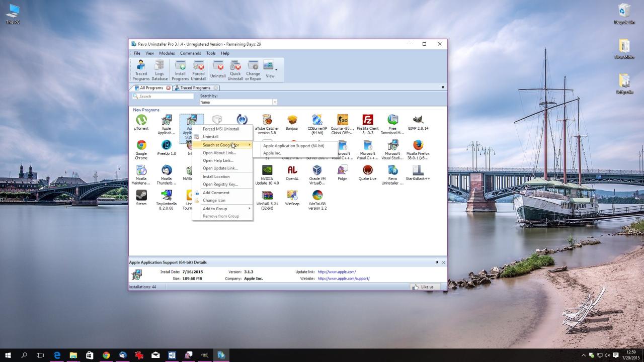The image size is (644, 362).
Task: Search Google for Apple Application Support (64-bit)
Action: pyautogui.click(x=294, y=146)
